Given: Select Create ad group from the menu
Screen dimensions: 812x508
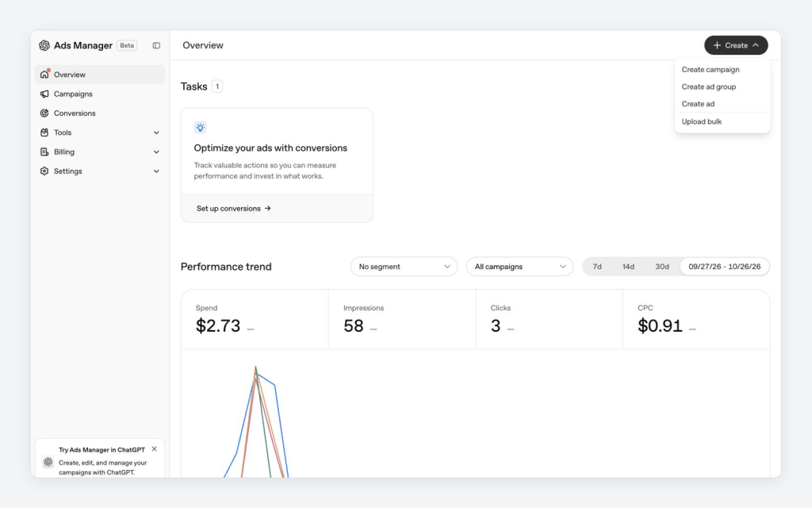Looking at the screenshot, I should pyautogui.click(x=709, y=87).
